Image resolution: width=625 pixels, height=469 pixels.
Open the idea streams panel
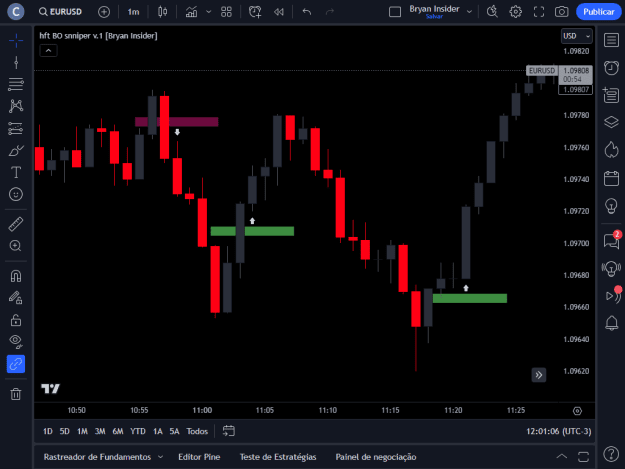pyautogui.click(x=611, y=268)
